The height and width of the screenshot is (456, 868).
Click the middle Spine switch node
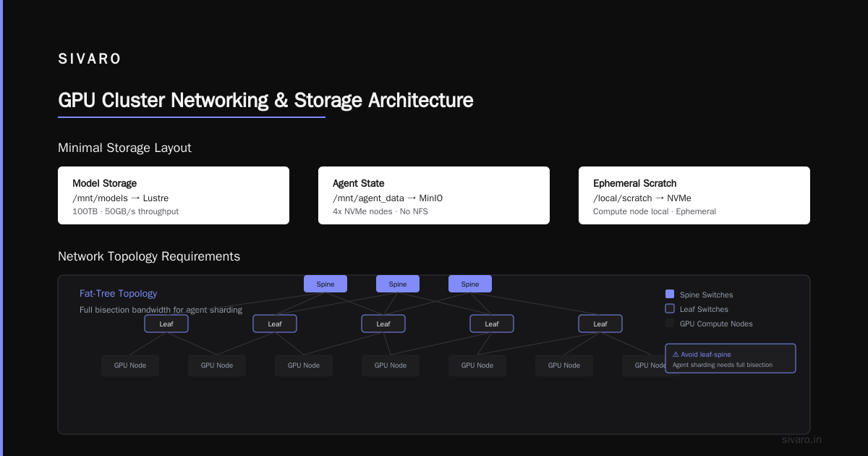398,284
